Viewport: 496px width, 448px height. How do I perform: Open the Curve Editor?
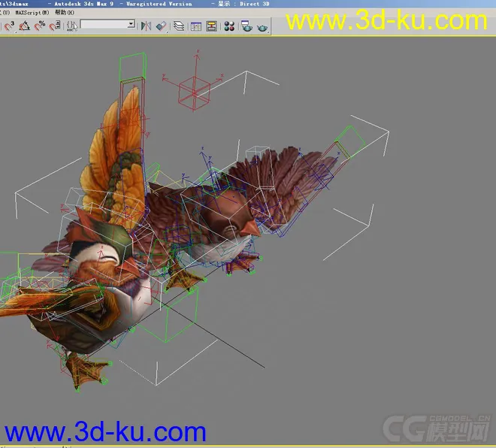196,26
